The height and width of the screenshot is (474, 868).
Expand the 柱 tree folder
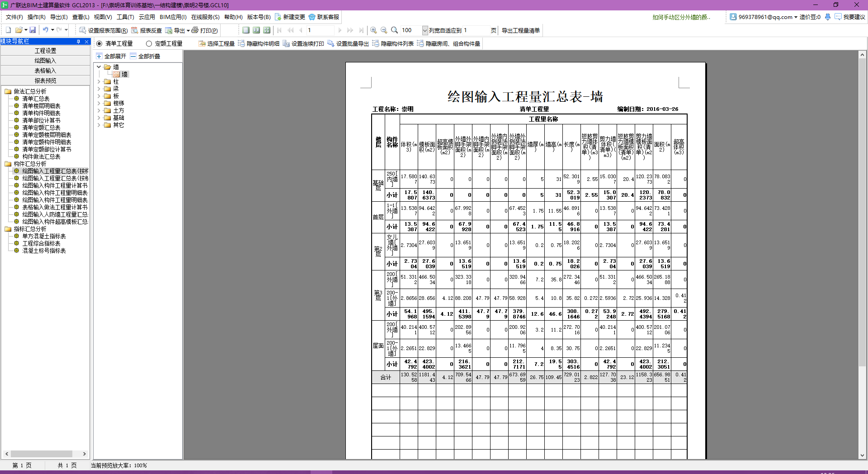pos(99,82)
